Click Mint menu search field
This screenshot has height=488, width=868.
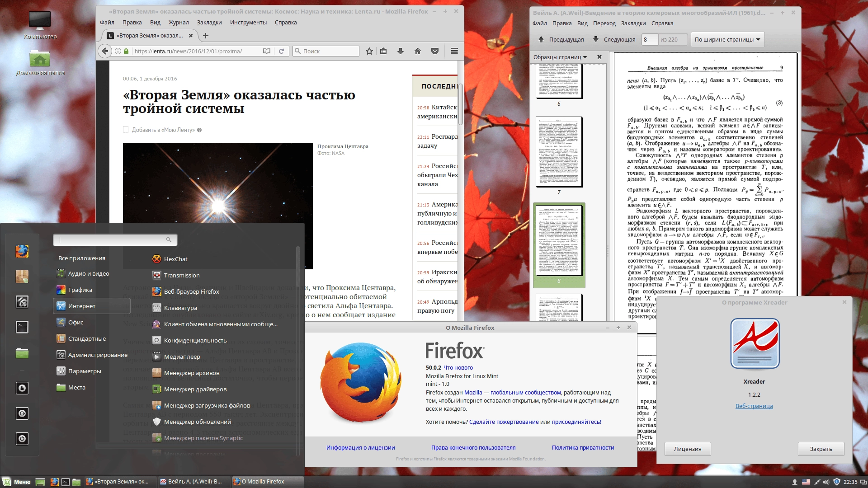115,240
